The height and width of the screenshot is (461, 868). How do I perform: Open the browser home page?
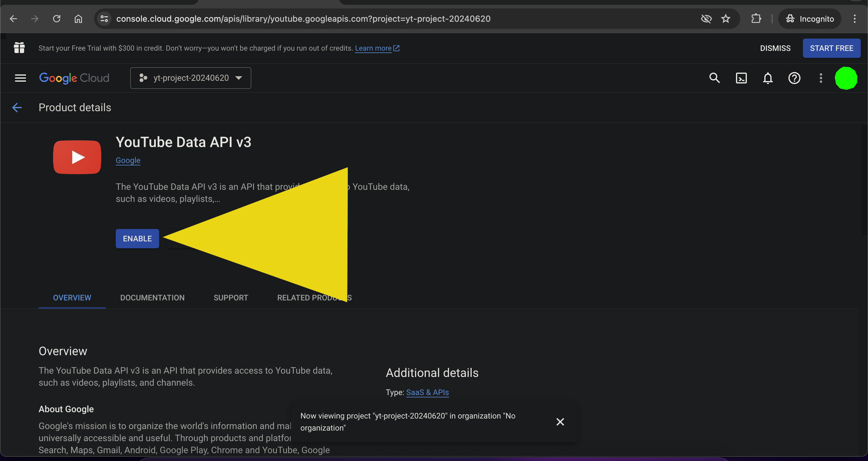click(78, 19)
